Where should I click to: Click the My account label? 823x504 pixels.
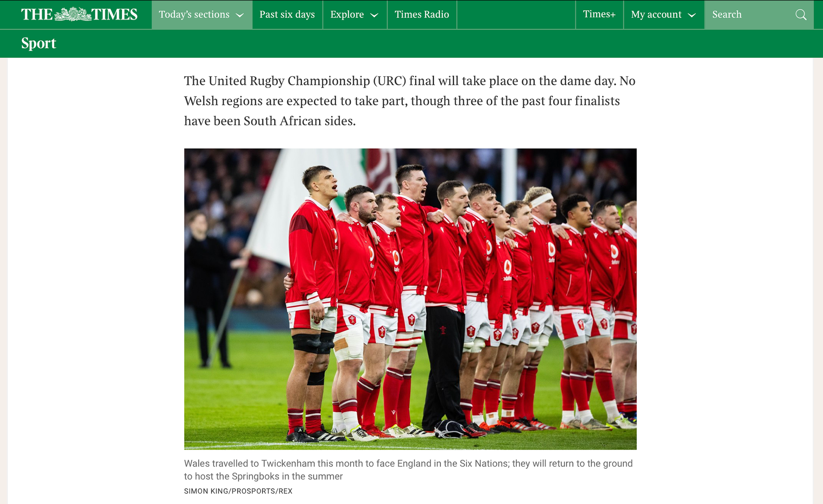[x=656, y=15]
